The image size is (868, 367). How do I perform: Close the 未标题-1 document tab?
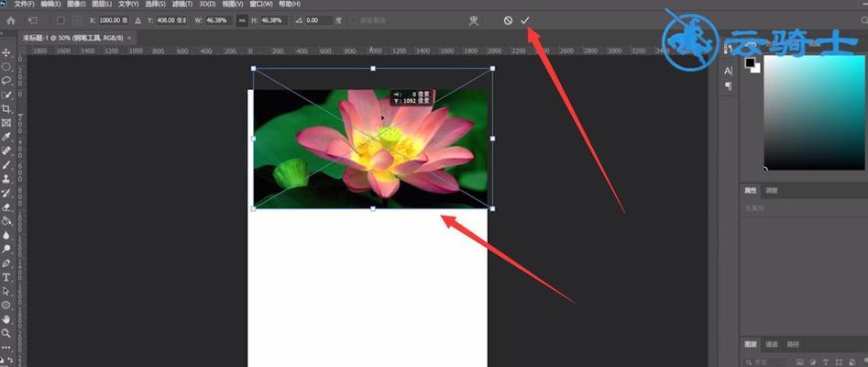tap(129, 38)
